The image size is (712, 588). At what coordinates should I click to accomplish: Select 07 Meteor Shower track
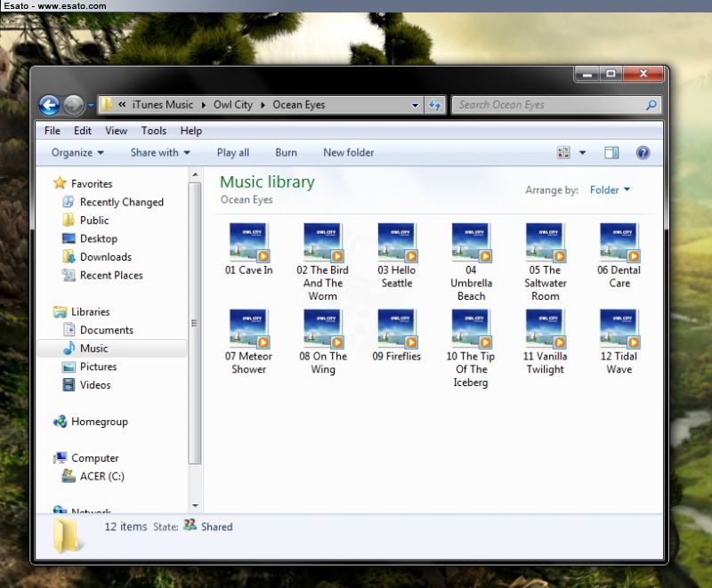point(249,342)
